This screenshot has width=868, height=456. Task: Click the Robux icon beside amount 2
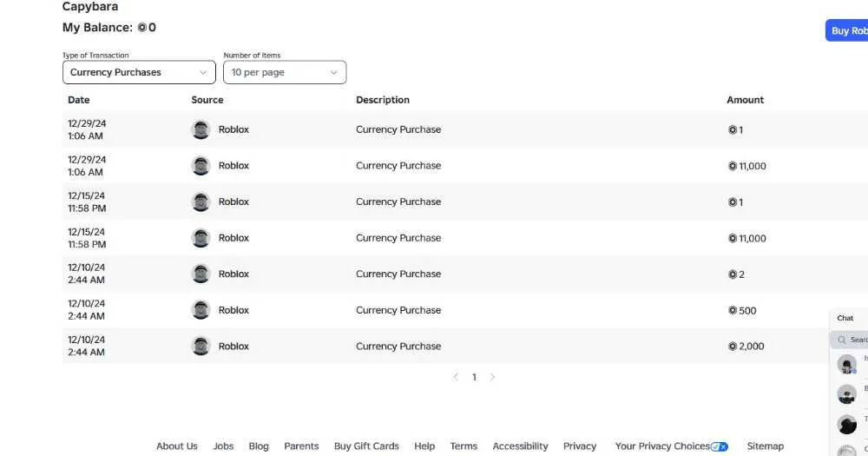coord(733,274)
